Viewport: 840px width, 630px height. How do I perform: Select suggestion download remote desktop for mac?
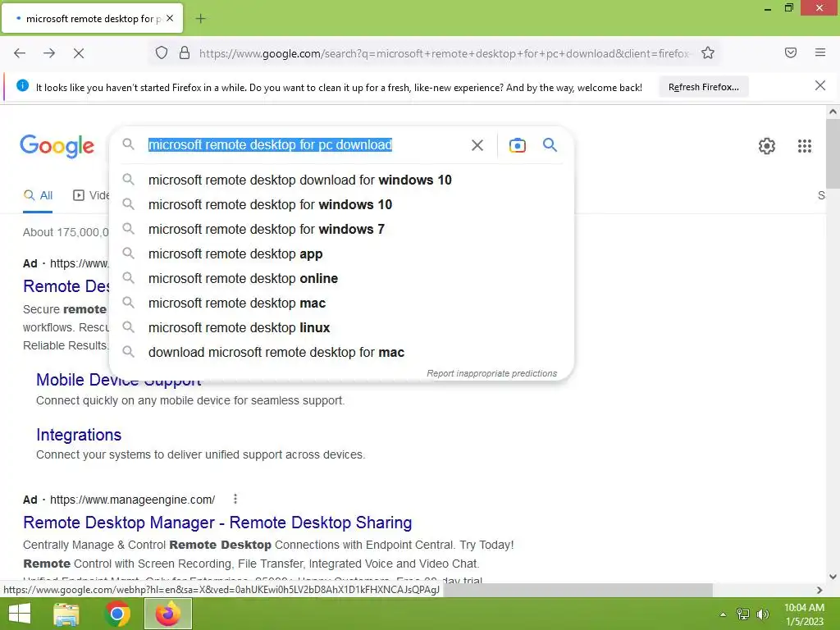click(x=341, y=353)
